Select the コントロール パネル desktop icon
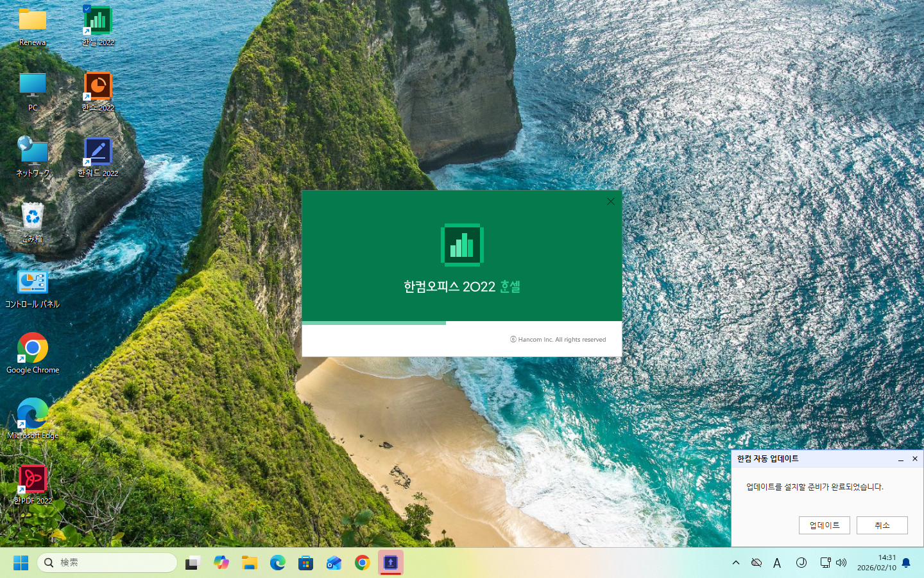Screen dimensions: 924x578 33,285
